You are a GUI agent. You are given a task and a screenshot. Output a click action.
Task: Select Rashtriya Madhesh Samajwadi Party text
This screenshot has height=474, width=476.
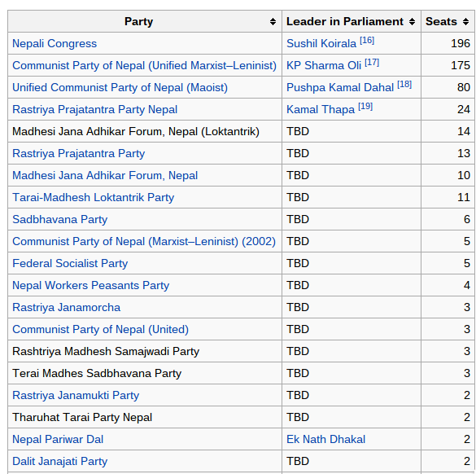[x=106, y=351]
